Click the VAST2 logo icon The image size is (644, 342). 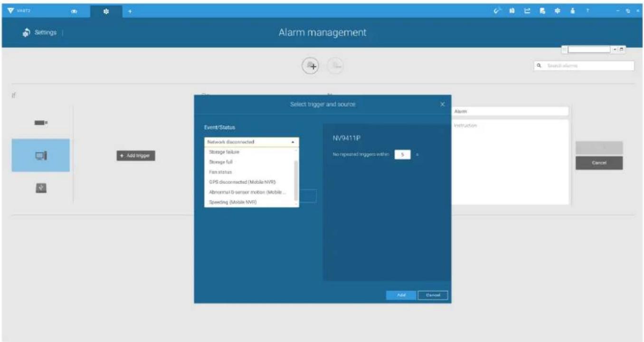11,10
